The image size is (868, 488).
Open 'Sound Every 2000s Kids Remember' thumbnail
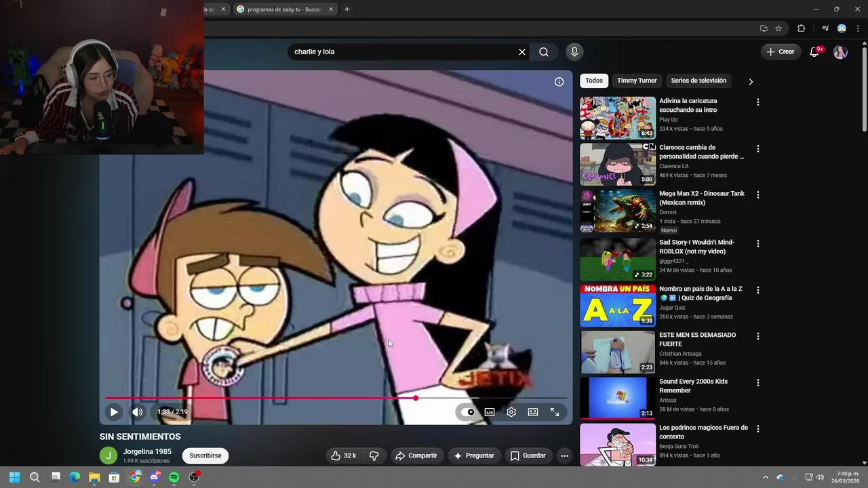coord(618,398)
